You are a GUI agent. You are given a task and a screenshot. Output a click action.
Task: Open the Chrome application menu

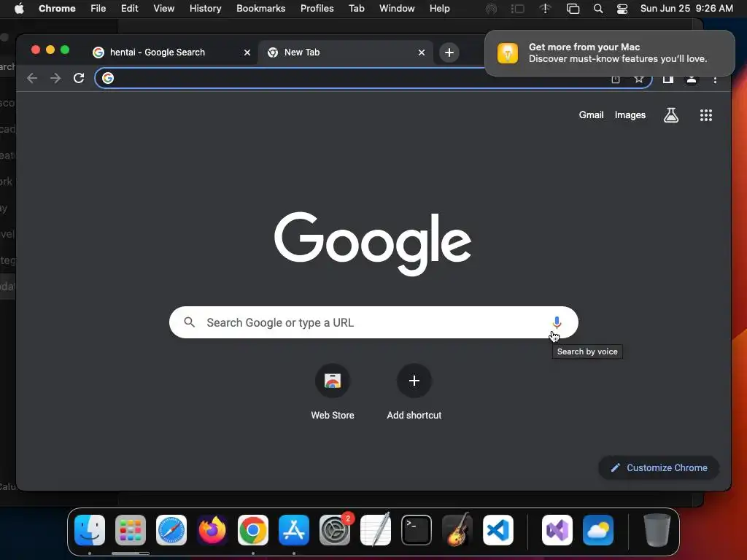click(x=57, y=9)
